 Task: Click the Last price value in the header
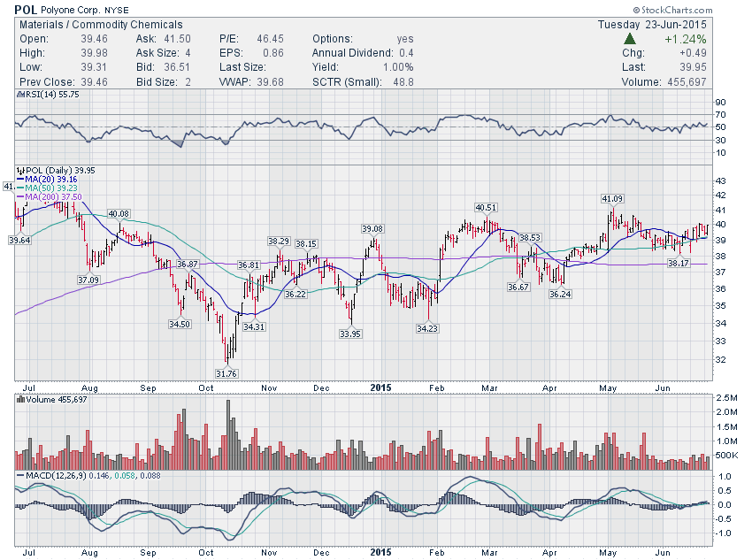[693, 67]
